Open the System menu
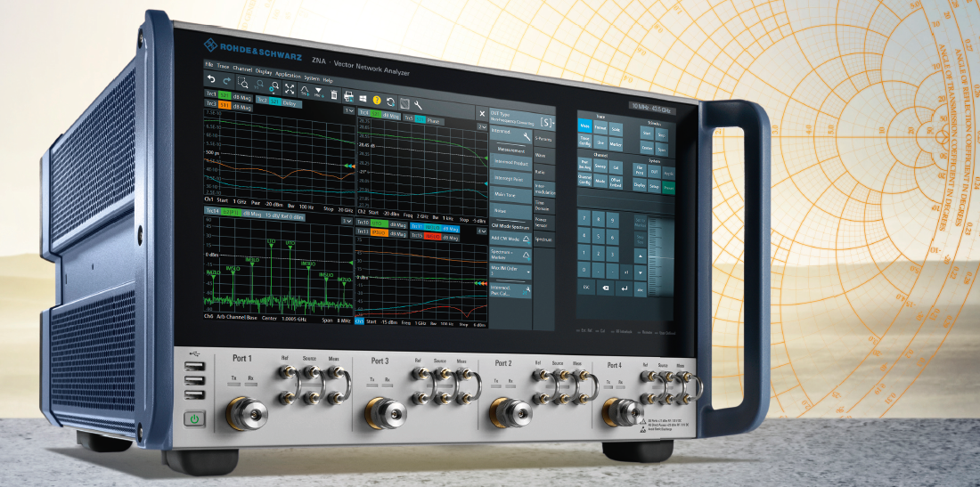 312,78
